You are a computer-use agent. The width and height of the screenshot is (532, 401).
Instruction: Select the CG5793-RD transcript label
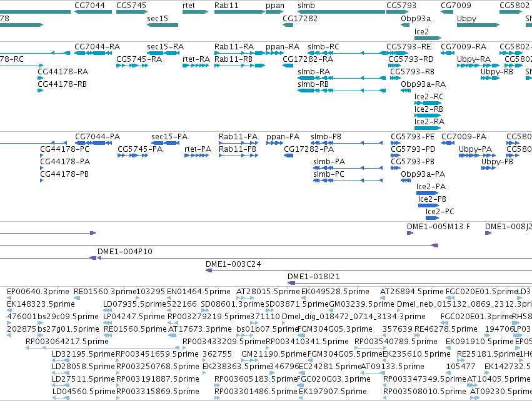click(411, 59)
